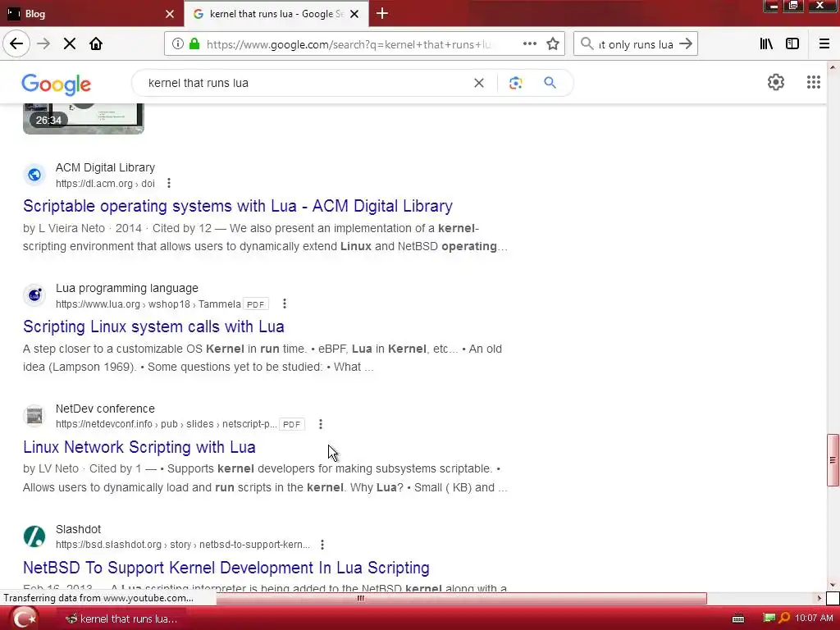840x630 pixels.
Task: Click the netdevconf.info URL breadcrumb
Action: [166, 424]
